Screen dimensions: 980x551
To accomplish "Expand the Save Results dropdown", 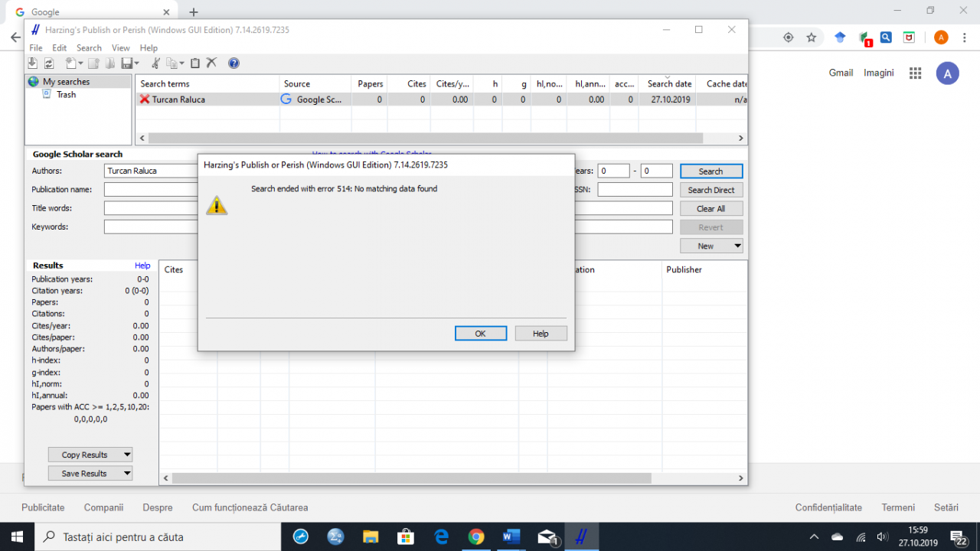I will pyautogui.click(x=127, y=474).
